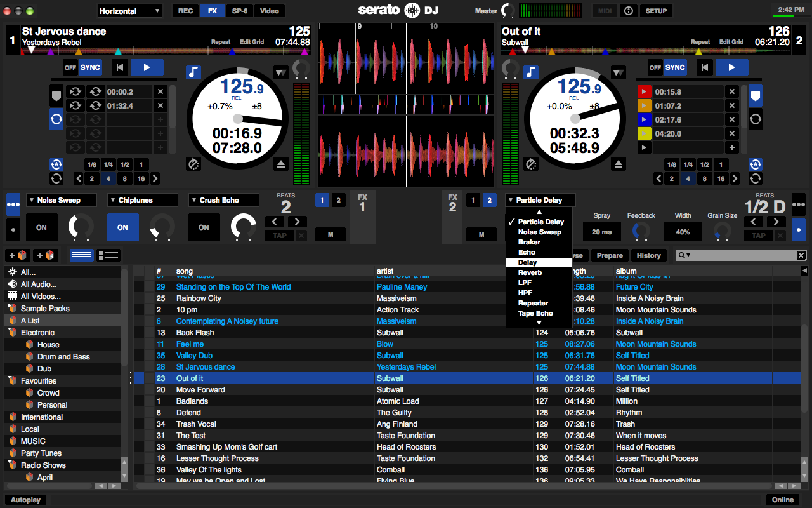Jump to start on deck 2

[704, 67]
